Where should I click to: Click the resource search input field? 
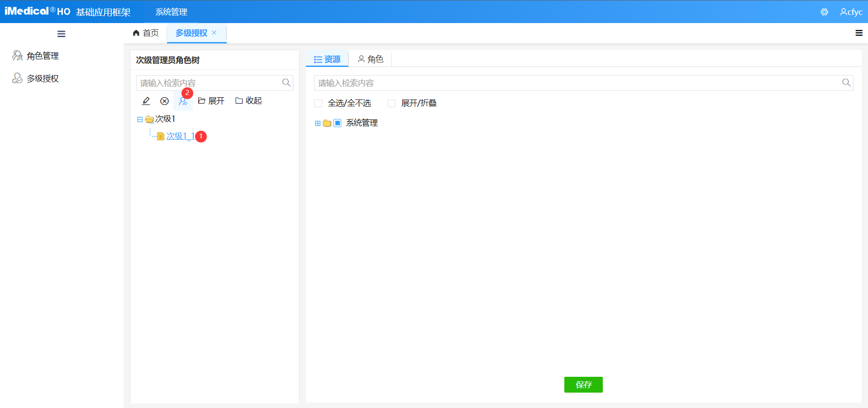[x=543, y=83]
